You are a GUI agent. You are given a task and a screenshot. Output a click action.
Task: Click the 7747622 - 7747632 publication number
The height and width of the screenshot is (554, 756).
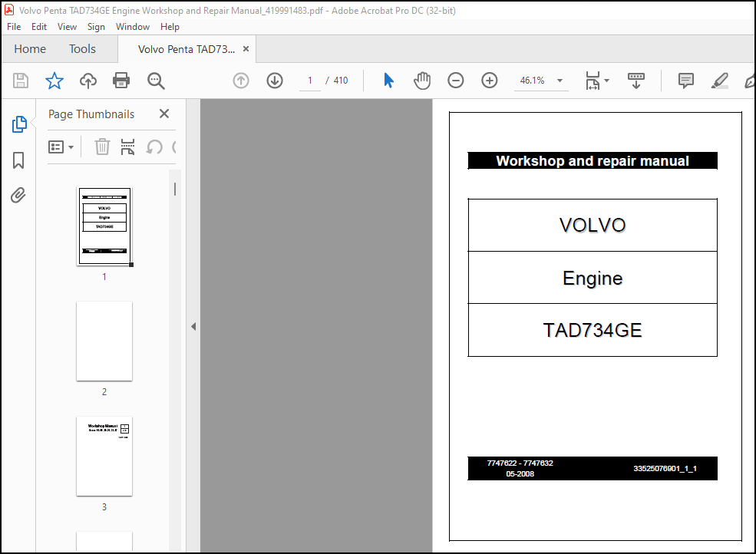[x=520, y=463]
